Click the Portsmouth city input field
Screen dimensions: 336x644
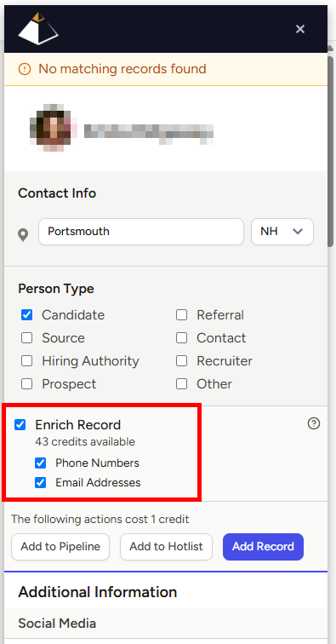coord(141,232)
